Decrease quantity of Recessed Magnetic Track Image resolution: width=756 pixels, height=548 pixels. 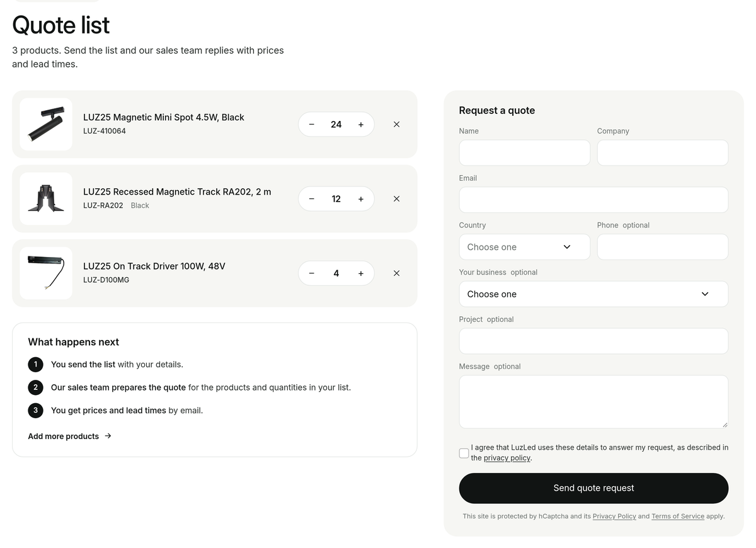click(311, 199)
